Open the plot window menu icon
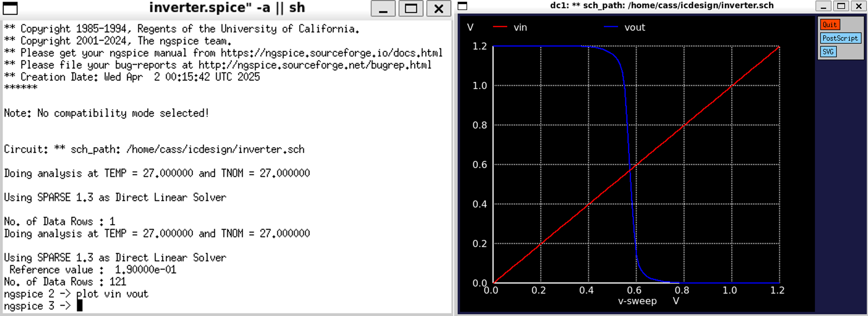 coord(462,6)
